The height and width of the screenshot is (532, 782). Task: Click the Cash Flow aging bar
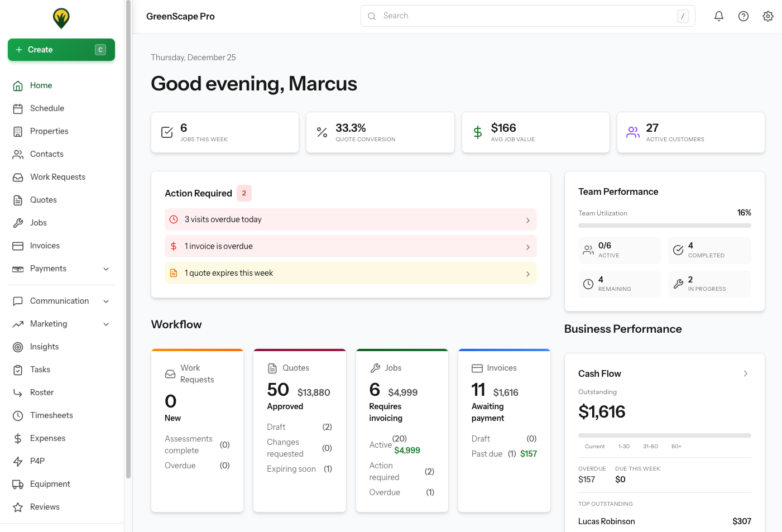665,435
